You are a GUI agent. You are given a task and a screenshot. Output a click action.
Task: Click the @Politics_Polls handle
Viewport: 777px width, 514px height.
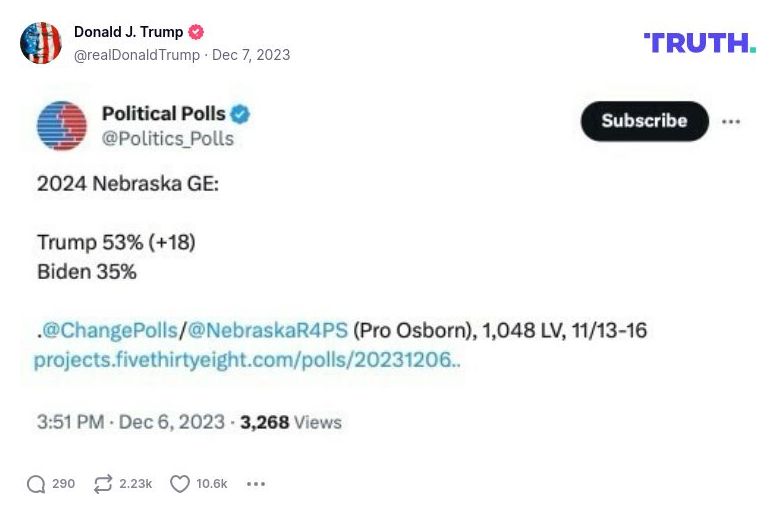tap(167, 139)
